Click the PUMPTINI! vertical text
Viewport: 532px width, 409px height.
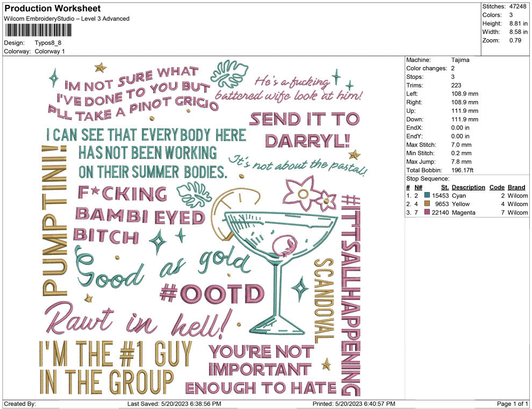click(x=54, y=220)
